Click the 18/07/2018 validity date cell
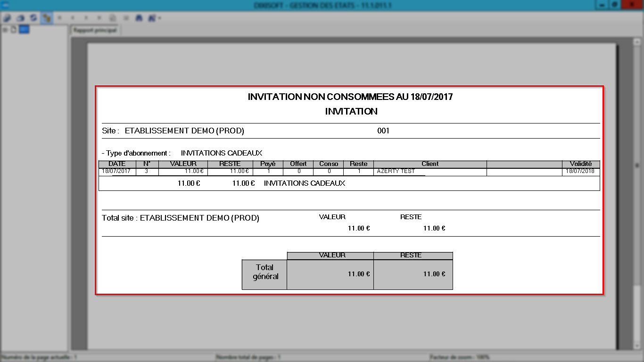Screen dimensions: 644x362 pos(581,172)
